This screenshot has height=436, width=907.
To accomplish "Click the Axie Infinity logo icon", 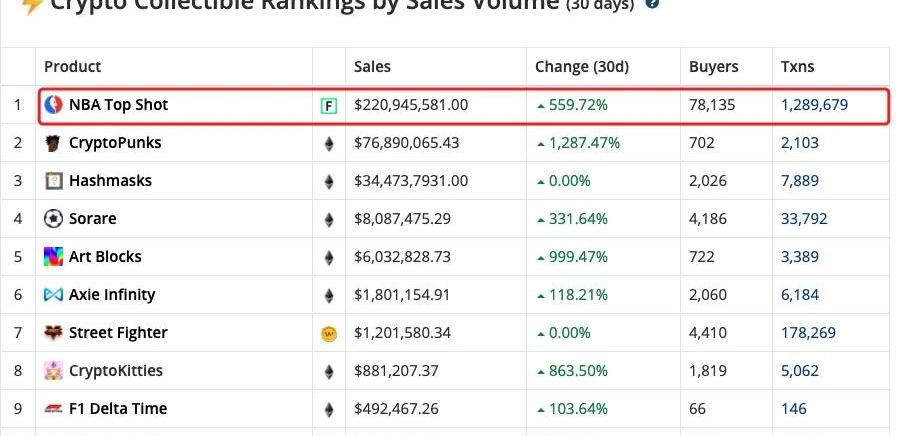I will click(x=53, y=295).
